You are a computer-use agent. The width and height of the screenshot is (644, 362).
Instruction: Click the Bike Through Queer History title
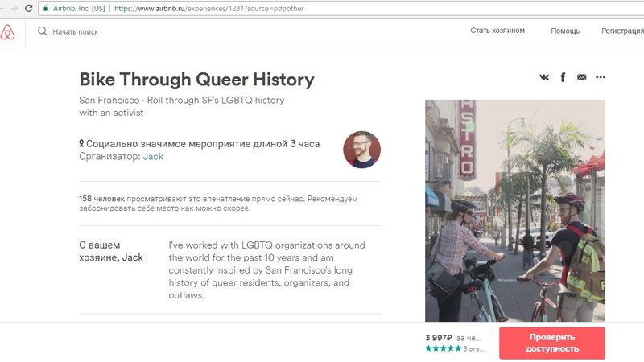pos(196,79)
